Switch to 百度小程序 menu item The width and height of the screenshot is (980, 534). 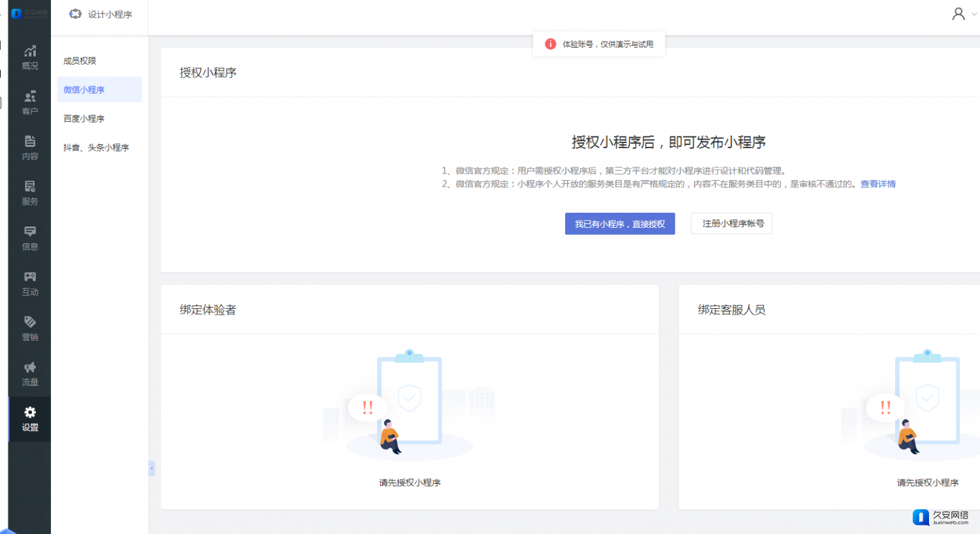(84, 119)
